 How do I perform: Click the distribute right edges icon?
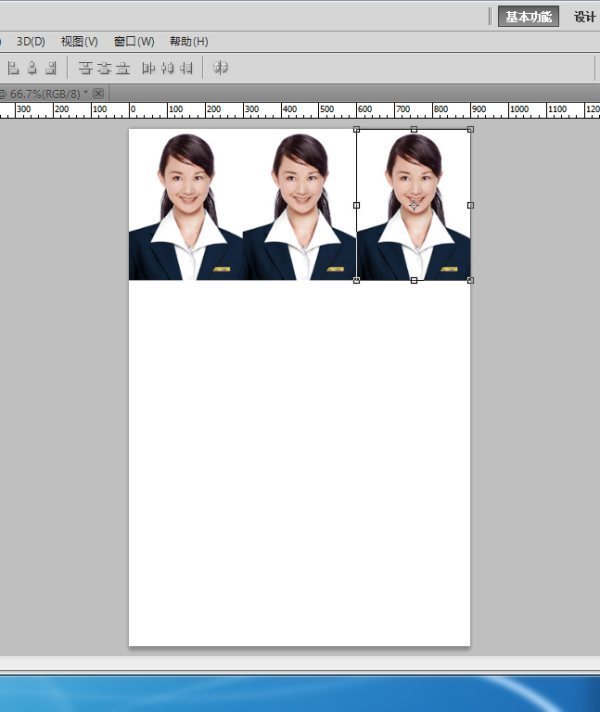[186, 68]
